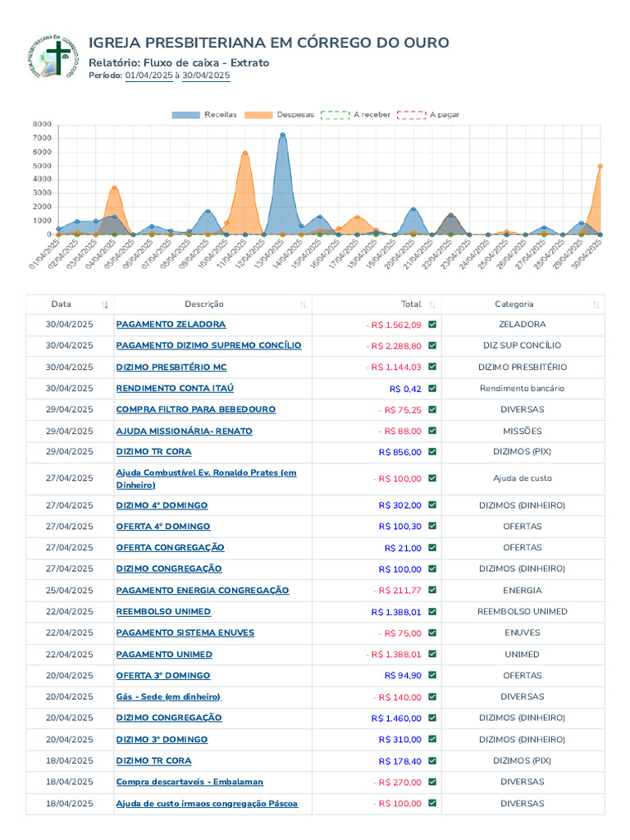
Task: Click the green check icon for PAGAMENTO ZELADORA
Action: (432, 325)
